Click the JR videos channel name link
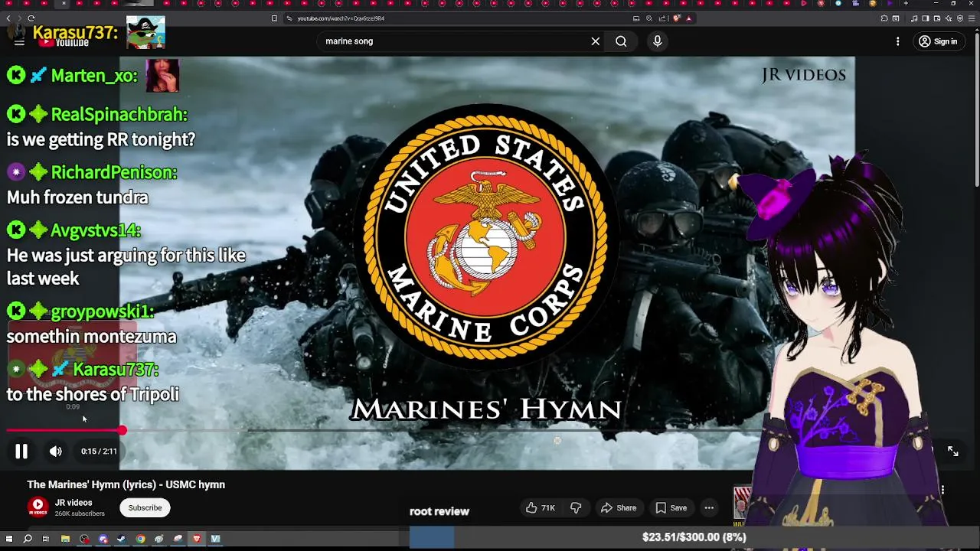 [x=73, y=503]
